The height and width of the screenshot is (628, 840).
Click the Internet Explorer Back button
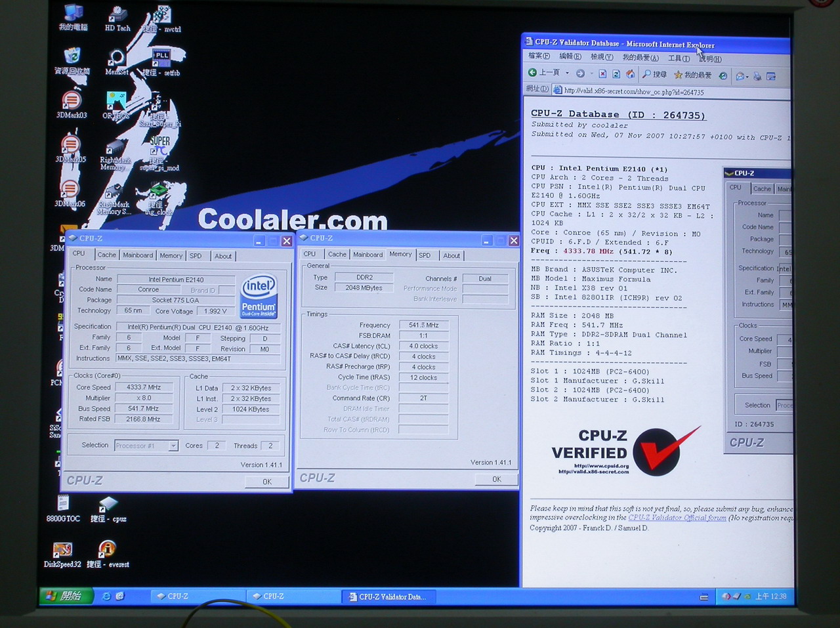coord(544,73)
